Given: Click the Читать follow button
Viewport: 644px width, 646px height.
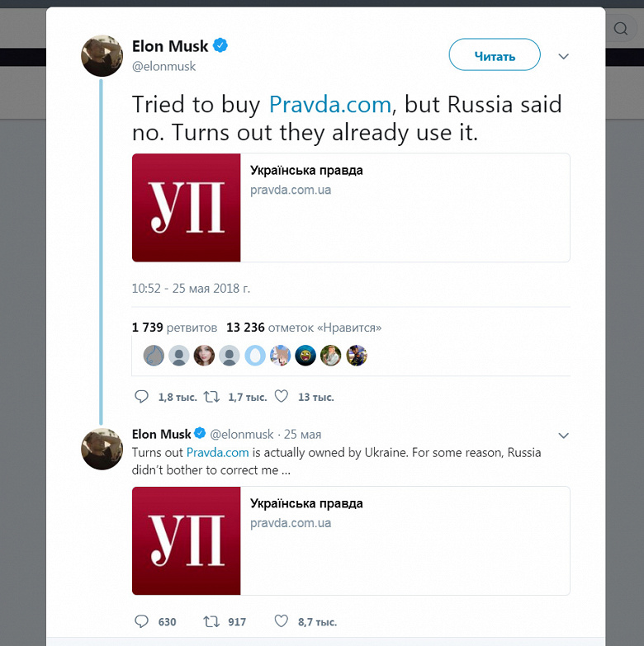Looking at the screenshot, I should click(x=495, y=56).
